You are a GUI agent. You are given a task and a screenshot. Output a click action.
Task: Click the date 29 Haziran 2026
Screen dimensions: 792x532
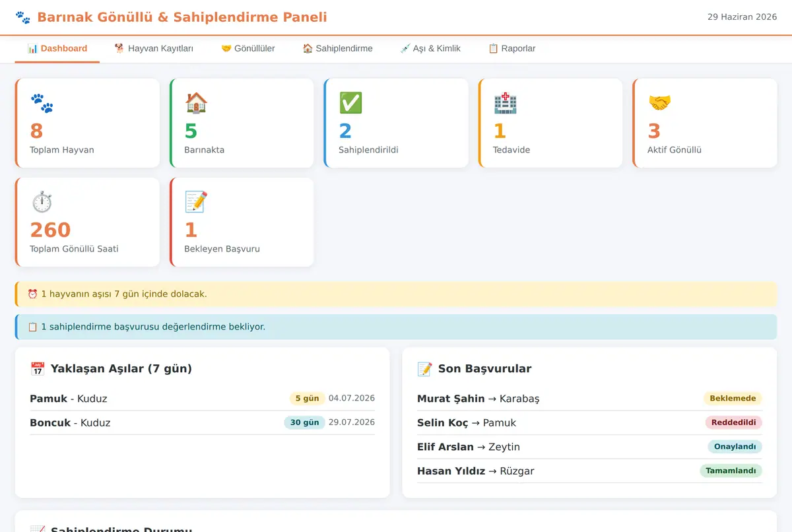[x=742, y=17]
